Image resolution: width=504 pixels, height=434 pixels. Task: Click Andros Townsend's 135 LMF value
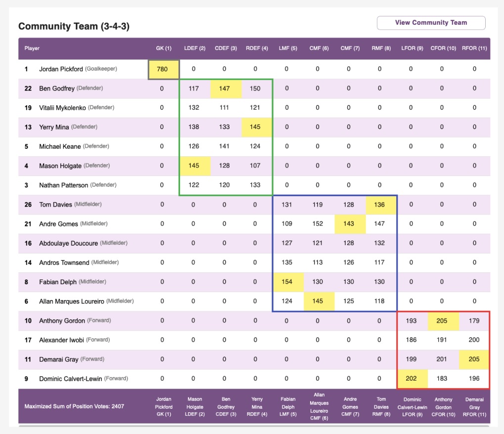coord(287,262)
